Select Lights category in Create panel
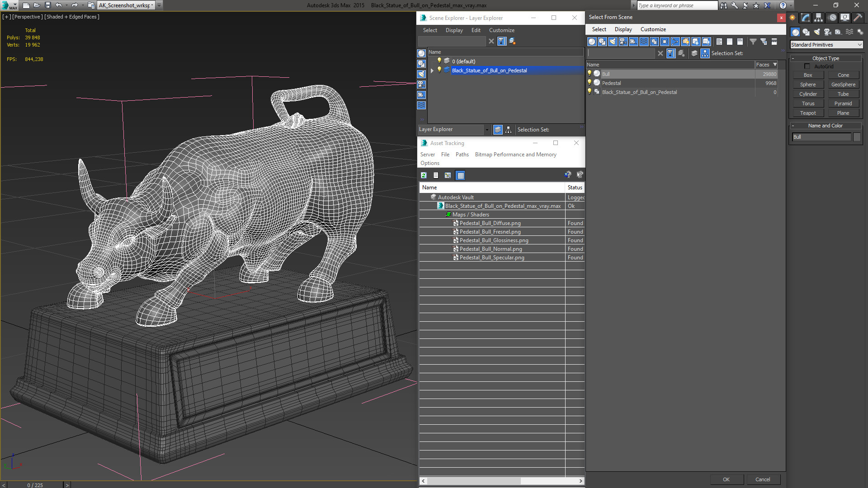868x488 pixels. coord(817,32)
